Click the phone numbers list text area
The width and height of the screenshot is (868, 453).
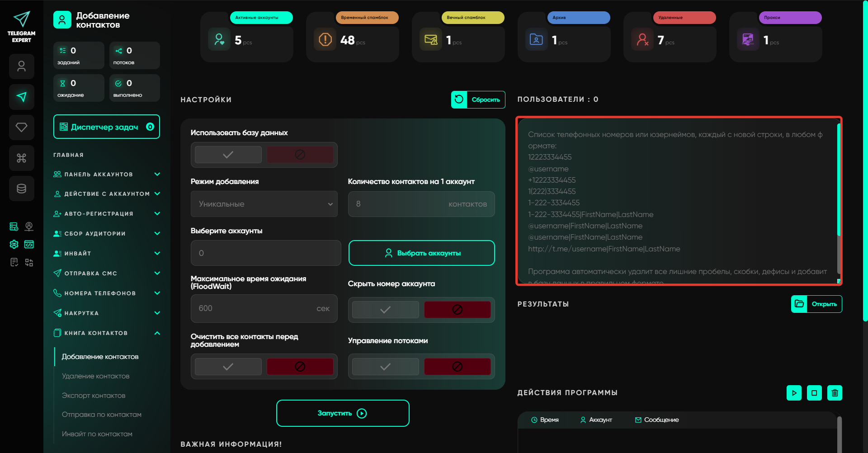tap(678, 201)
